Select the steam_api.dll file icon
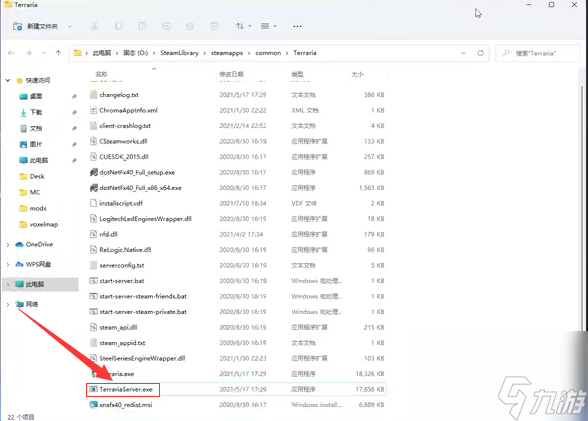This screenshot has height=421, width=588. coord(93,327)
